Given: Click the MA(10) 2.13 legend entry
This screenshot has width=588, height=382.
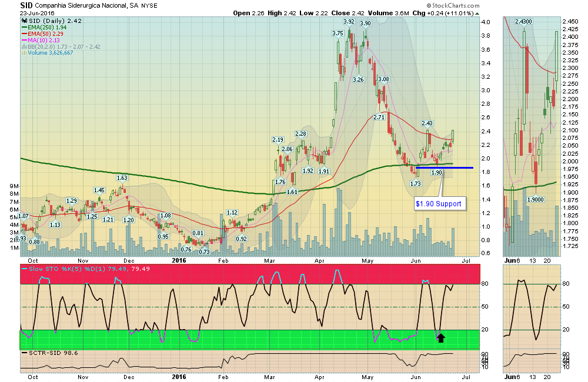Looking at the screenshot, I should [x=41, y=40].
